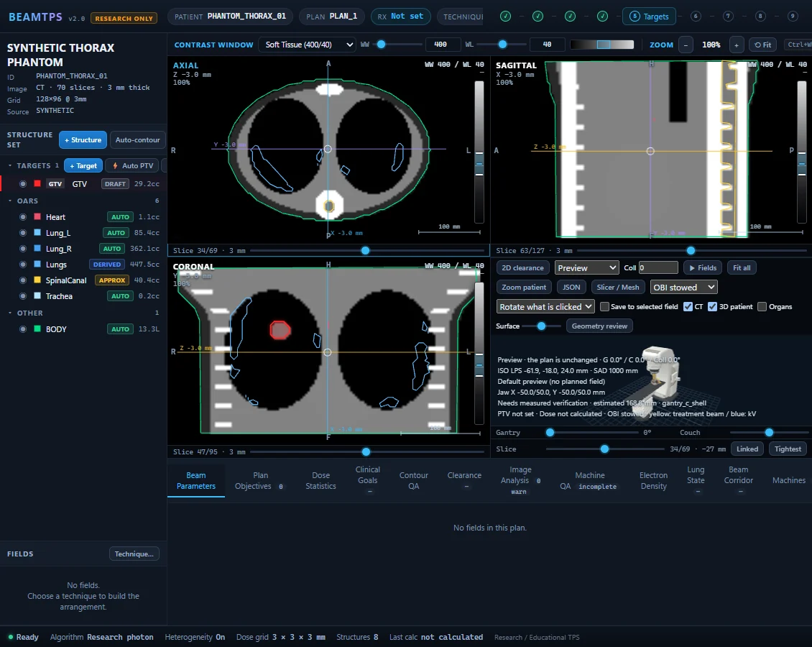Open the OBI stowed dropdown

click(x=683, y=287)
